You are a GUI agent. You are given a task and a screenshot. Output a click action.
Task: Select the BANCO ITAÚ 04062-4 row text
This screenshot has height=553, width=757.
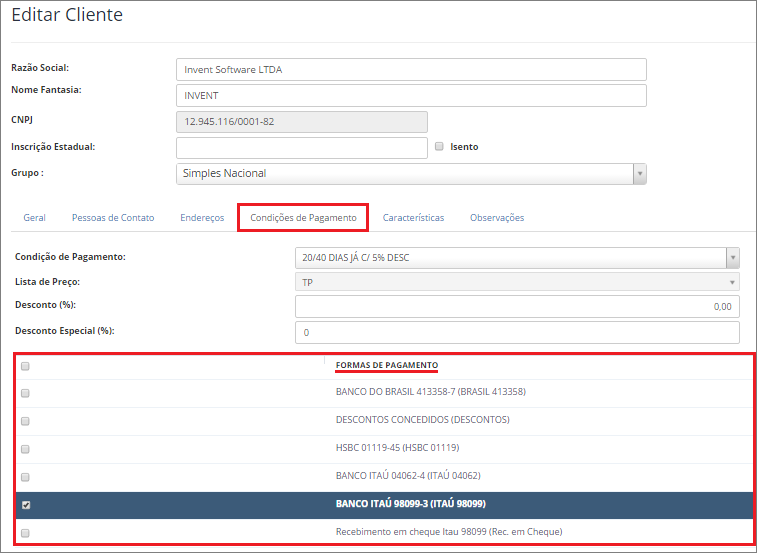[408, 476]
